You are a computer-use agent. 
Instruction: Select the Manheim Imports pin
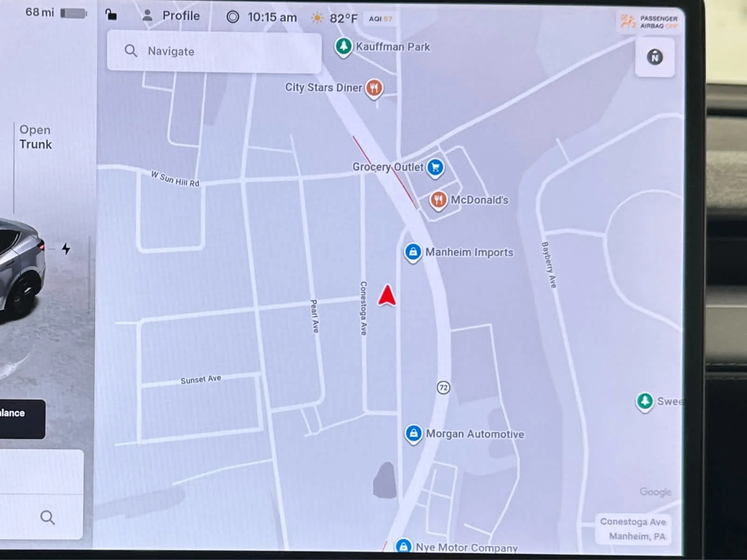413,253
